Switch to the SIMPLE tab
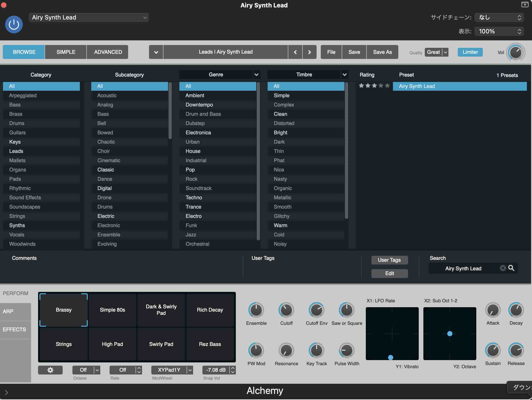Screen dimensions: 532x400 pyautogui.click(x=66, y=52)
